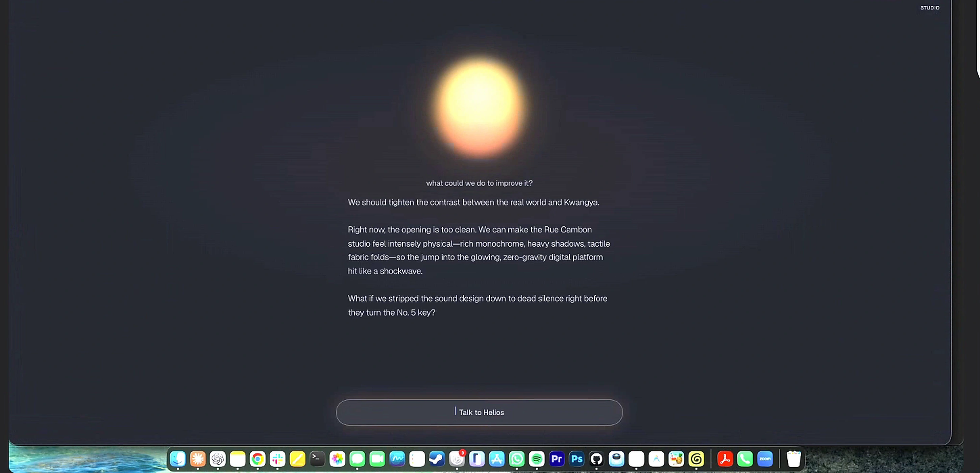Viewport: 980px width, 473px height.
Task: Open the yellow pencil note dock icon
Action: 297,459
